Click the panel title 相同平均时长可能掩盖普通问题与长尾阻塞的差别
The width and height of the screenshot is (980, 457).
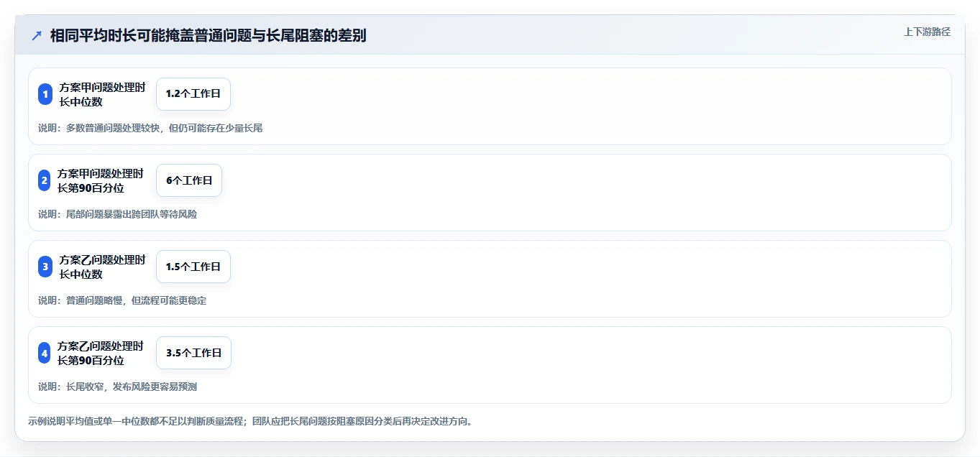coord(208,36)
